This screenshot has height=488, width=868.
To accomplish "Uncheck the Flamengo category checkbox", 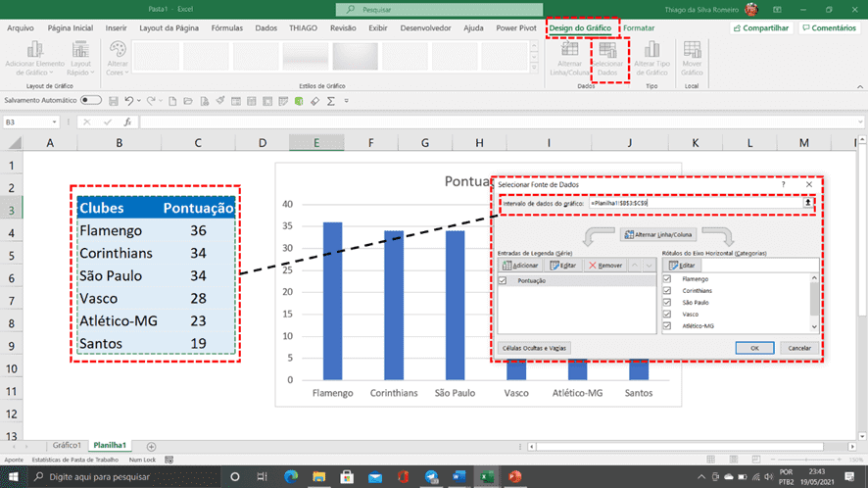I will 667,279.
